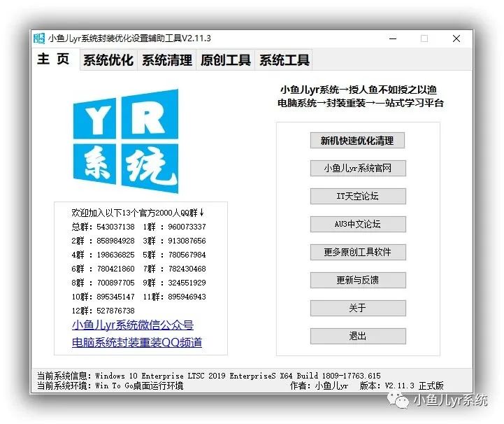Image resolution: width=504 pixels, height=424 pixels.
Task: Select the 系统工具 tab
Action: 284,60
